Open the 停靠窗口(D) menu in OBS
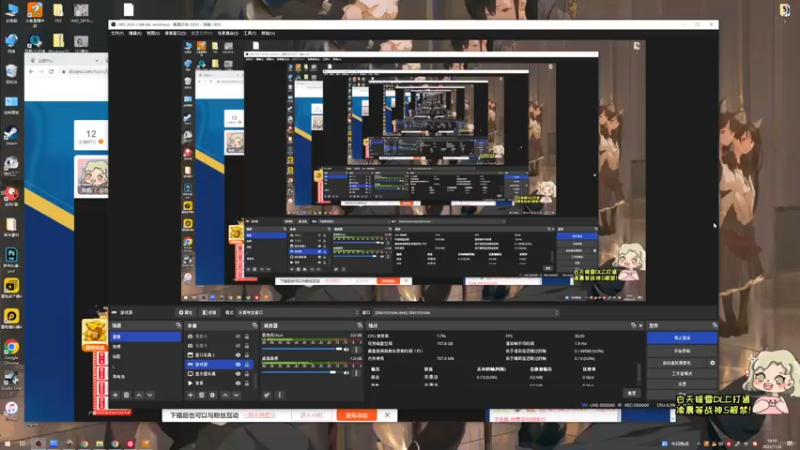 pos(175,33)
